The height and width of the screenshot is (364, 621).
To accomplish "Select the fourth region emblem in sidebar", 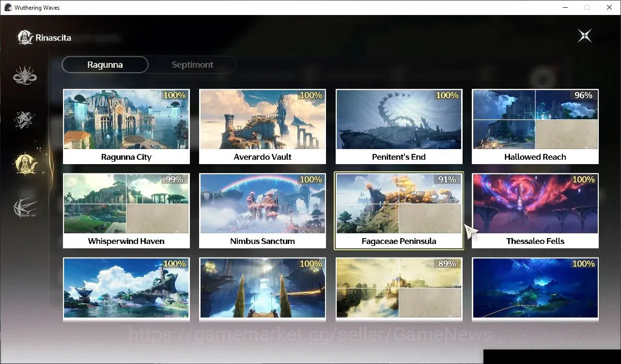I will coord(25,209).
